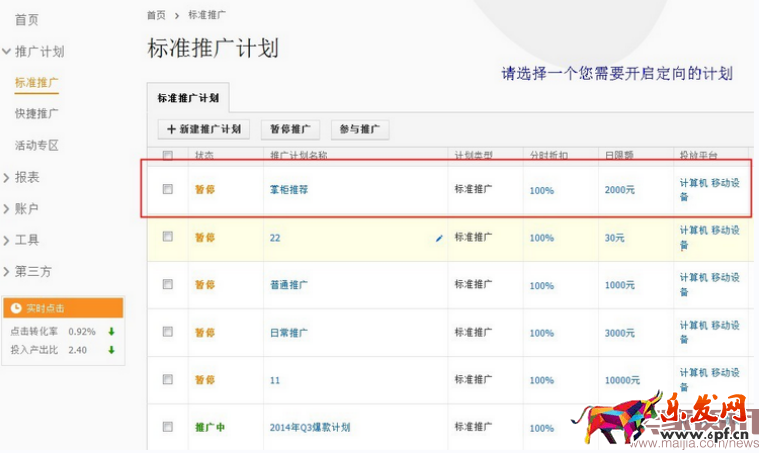Check the box for the 普通推广 plan

coord(167,284)
